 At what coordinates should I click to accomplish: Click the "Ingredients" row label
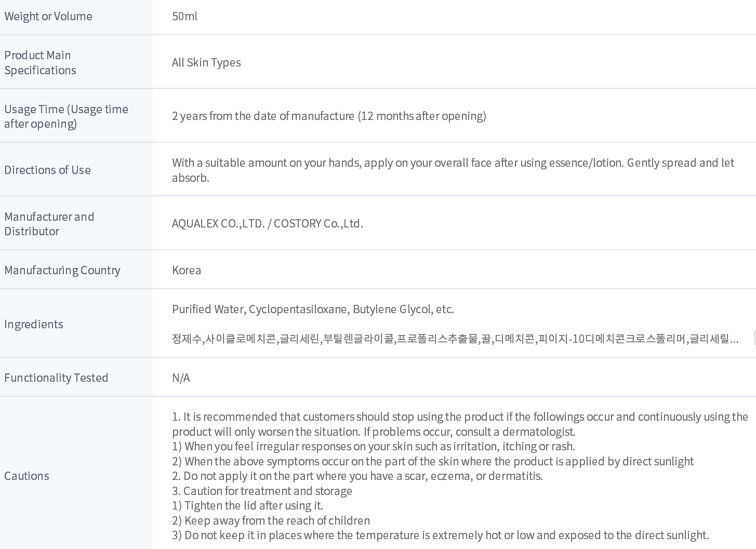pos(34,324)
